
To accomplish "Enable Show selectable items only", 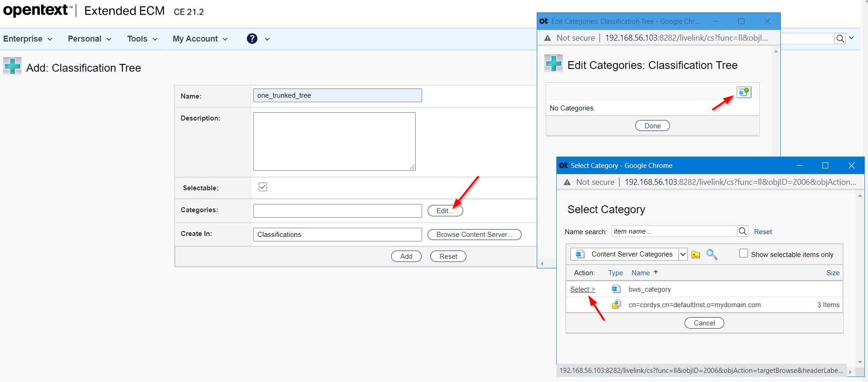I will [x=743, y=254].
